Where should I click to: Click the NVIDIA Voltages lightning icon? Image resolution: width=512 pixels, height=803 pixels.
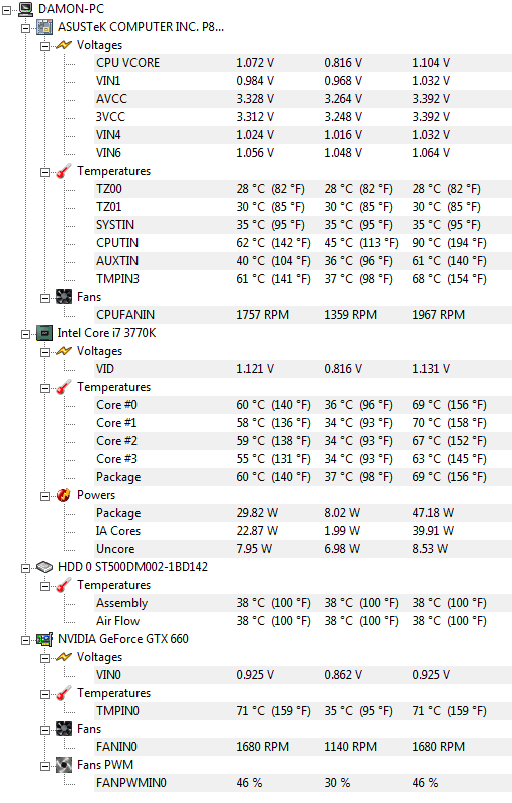click(63, 657)
